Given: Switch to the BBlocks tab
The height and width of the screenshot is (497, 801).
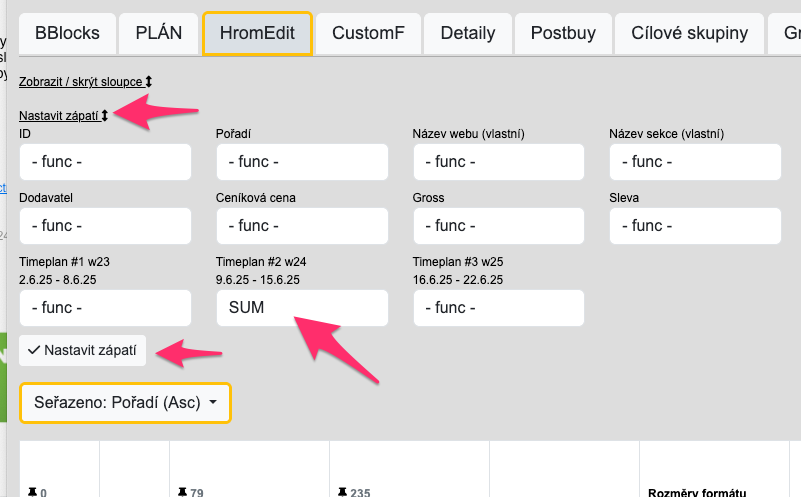Looking at the screenshot, I should (x=67, y=33).
